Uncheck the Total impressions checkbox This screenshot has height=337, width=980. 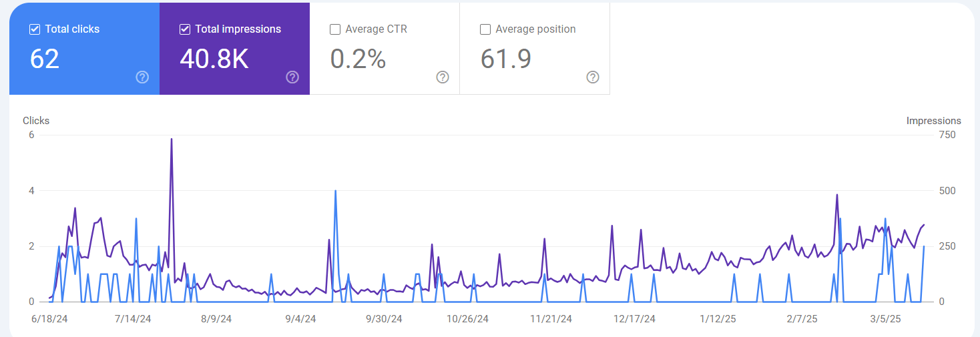click(185, 29)
